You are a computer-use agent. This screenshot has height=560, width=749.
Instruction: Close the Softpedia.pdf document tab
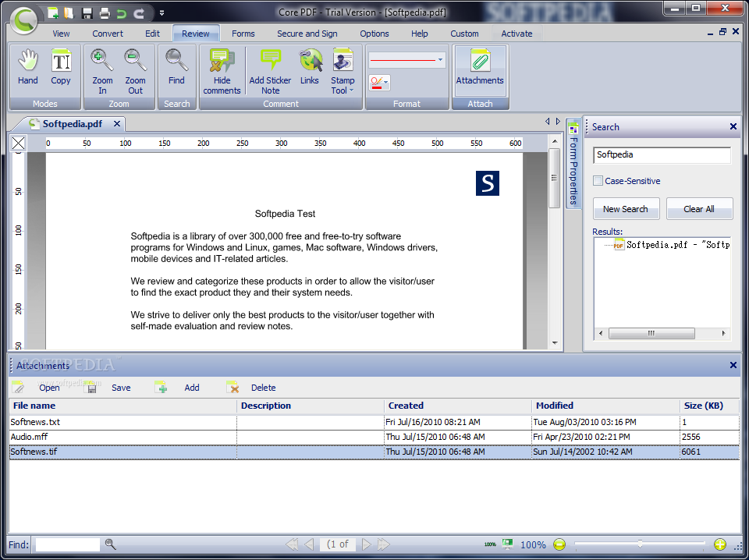click(x=117, y=124)
